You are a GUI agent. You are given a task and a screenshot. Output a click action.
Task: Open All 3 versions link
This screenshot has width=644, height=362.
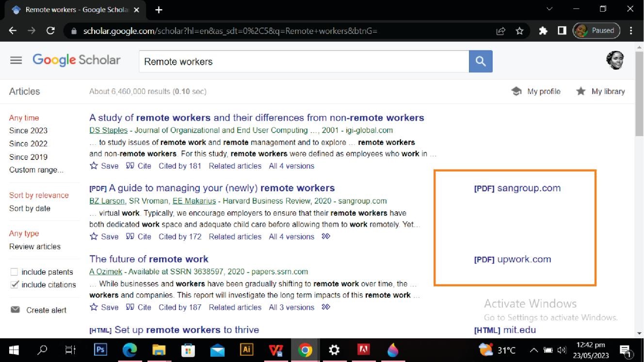click(x=291, y=307)
